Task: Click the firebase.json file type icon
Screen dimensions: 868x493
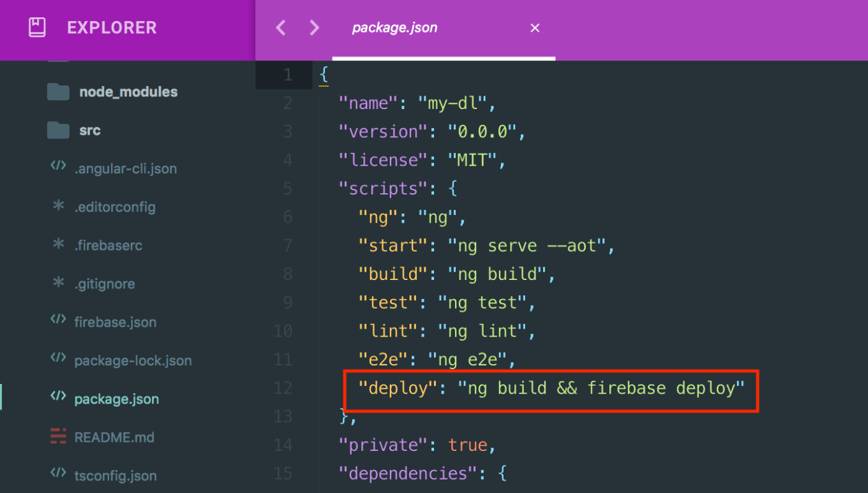Action: (57, 321)
